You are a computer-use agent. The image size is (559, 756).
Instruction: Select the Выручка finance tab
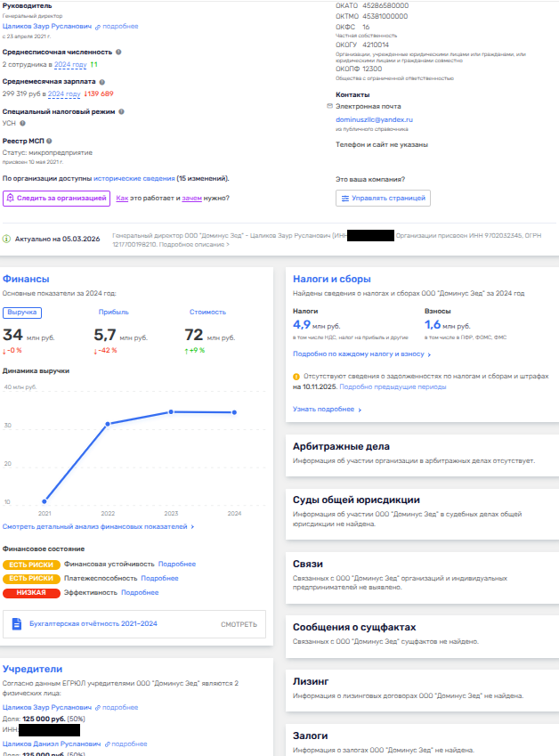[22, 313]
